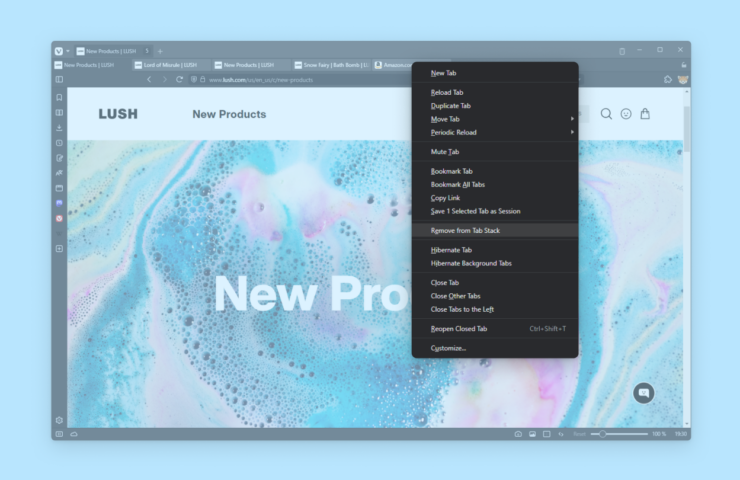Screen dimensions: 740x480
Task: Switch to the 'Lord of Misrule | LUSH' tab
Action: pos(170,65)
